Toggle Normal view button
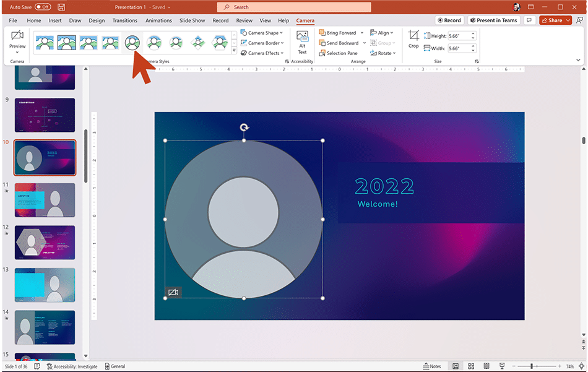 [456, 366]
